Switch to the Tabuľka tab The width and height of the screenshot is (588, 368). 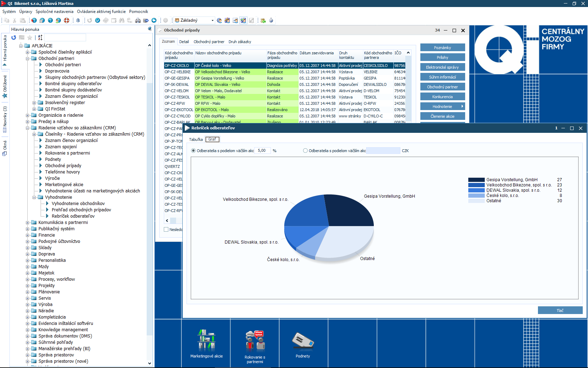[196, 139]
